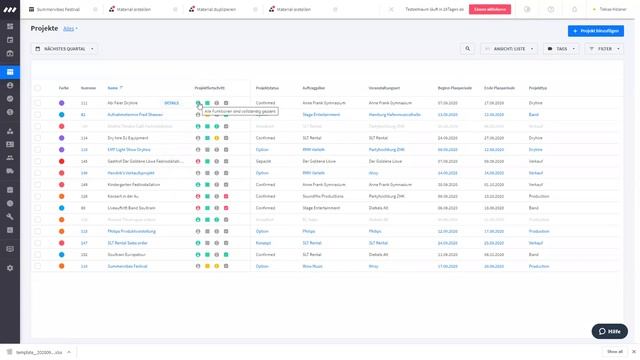This screenshot has height=360, width=640.
Task: Click purple color dot of Abi Feier Dryhire
Action: pyautogui.click(x=62, y=103)
